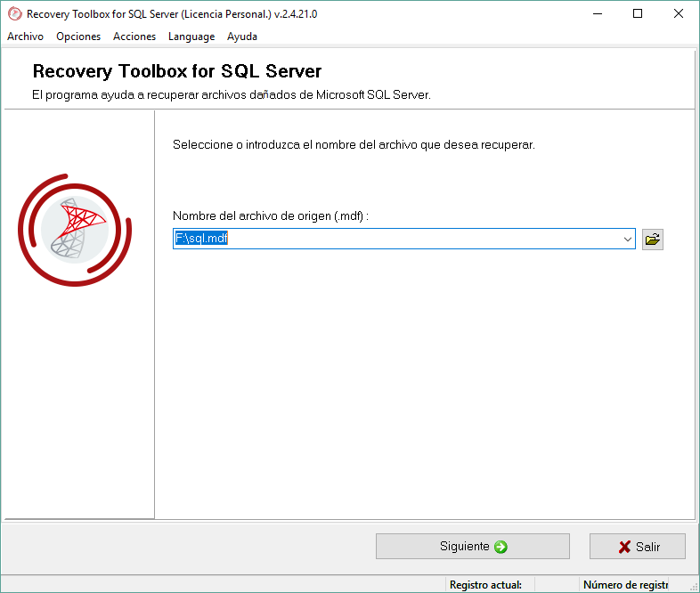Click the Número de registr status label

point(625,584)
